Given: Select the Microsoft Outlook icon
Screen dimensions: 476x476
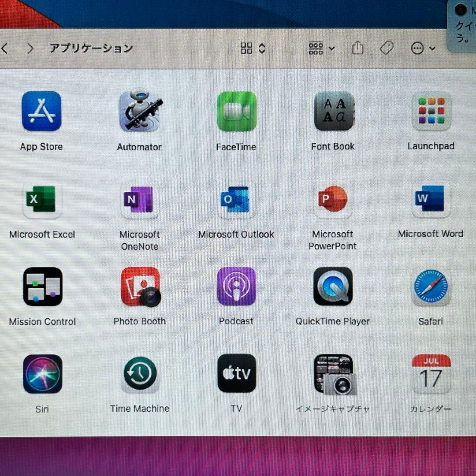Looking at the screenshot, I should click(x=236, y=199).
